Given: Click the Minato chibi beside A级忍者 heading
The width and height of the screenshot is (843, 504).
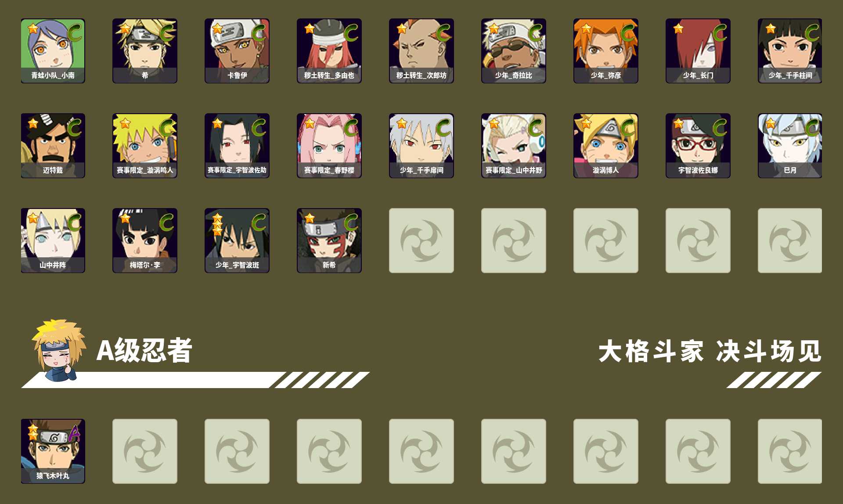Looking at the screenshot, I should click(59, 350).
